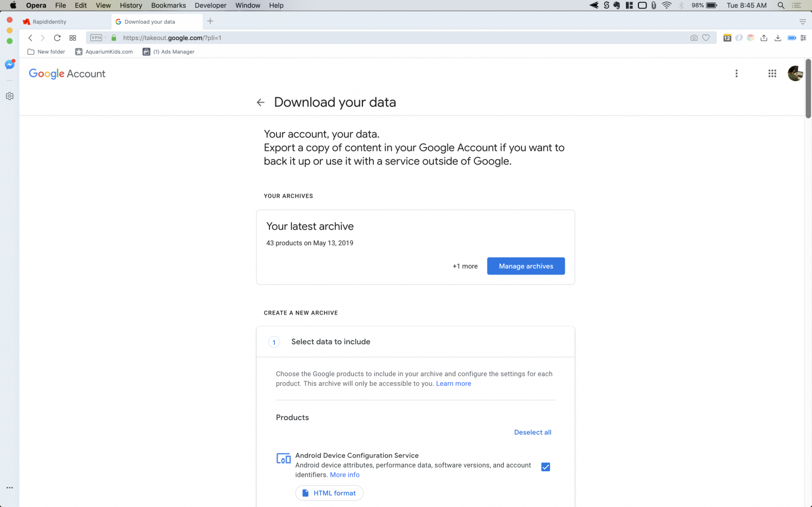Click the page's vertical scrollbar
This screenshot has height=507, width=812.
click(808, 89)
